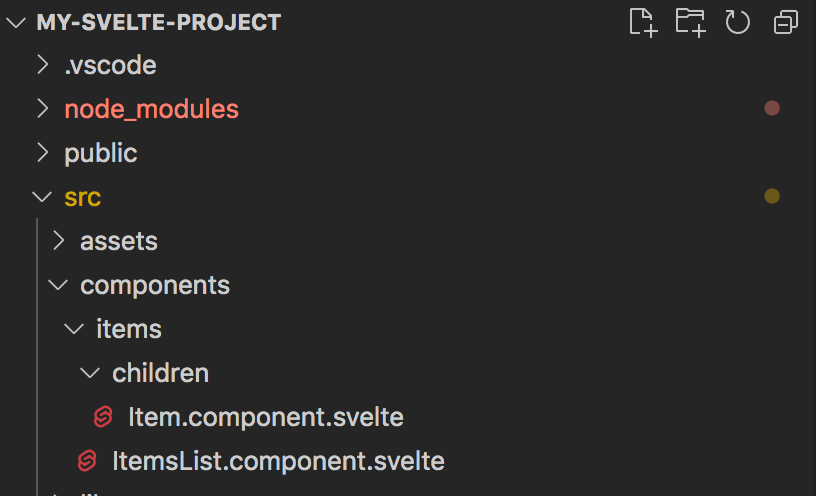This screenshot has height=496, width=816.
Task: Expand the assets folder chevron
Action: click(59, 241)
